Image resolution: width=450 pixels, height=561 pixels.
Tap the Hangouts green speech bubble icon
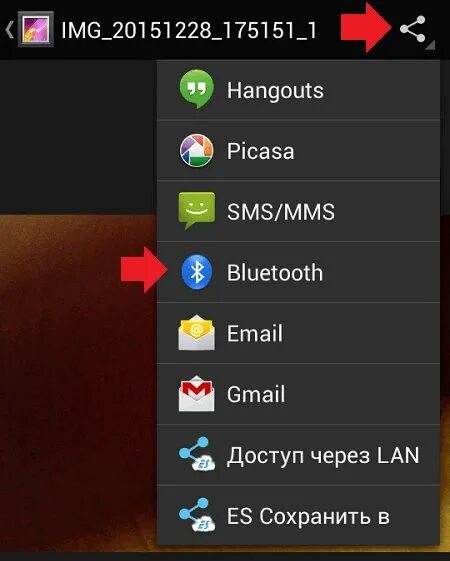click(197, 89)
